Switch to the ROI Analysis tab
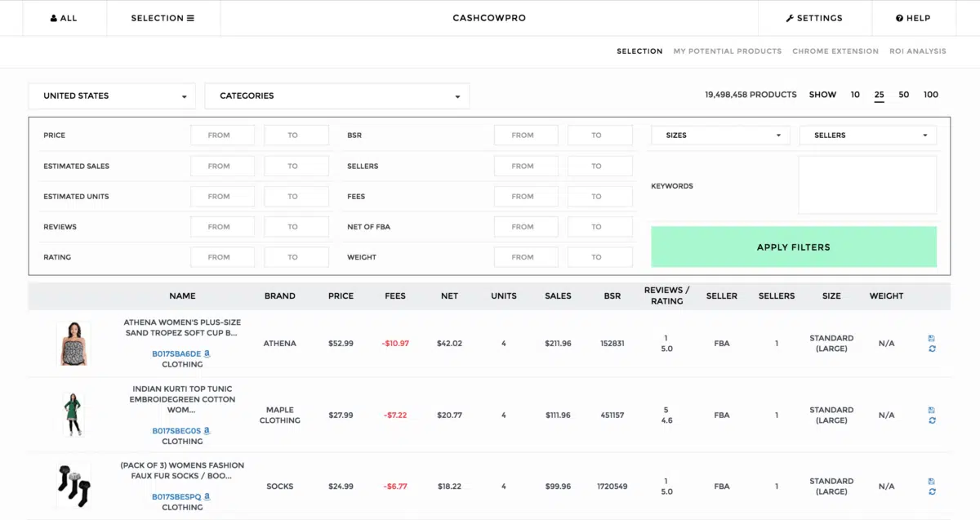Viewport: 980px width, 520px height. pos(917,51)
